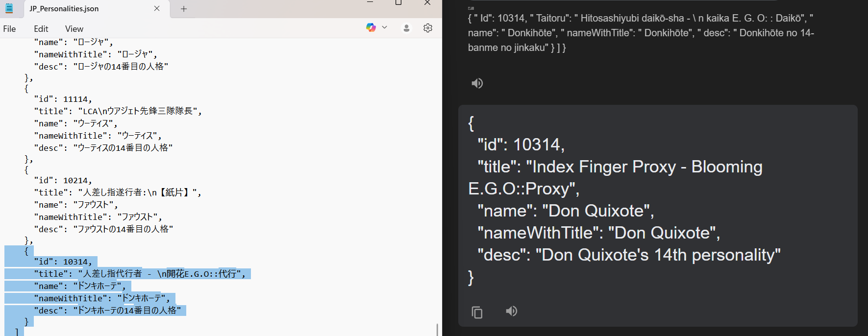Add a new Notepad tab
Viewport: 868px width, 336px height.
tap(184, 8)
